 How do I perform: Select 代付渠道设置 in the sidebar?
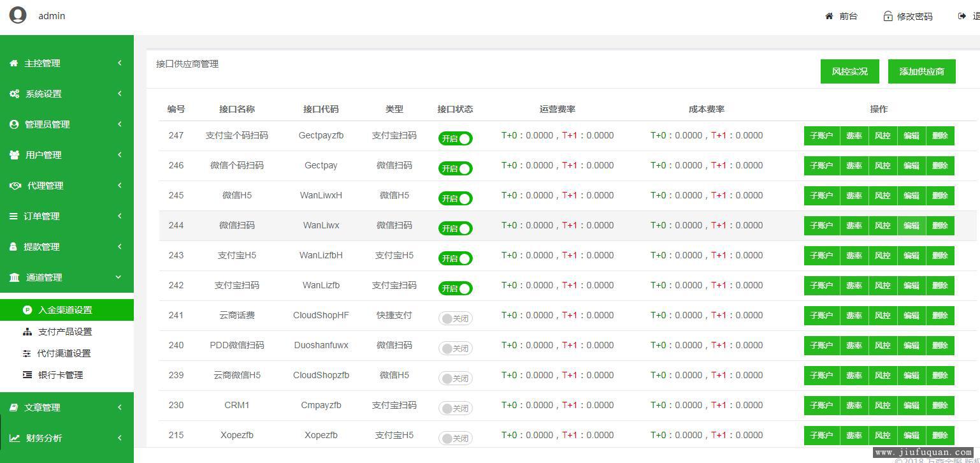coord(64,353)
